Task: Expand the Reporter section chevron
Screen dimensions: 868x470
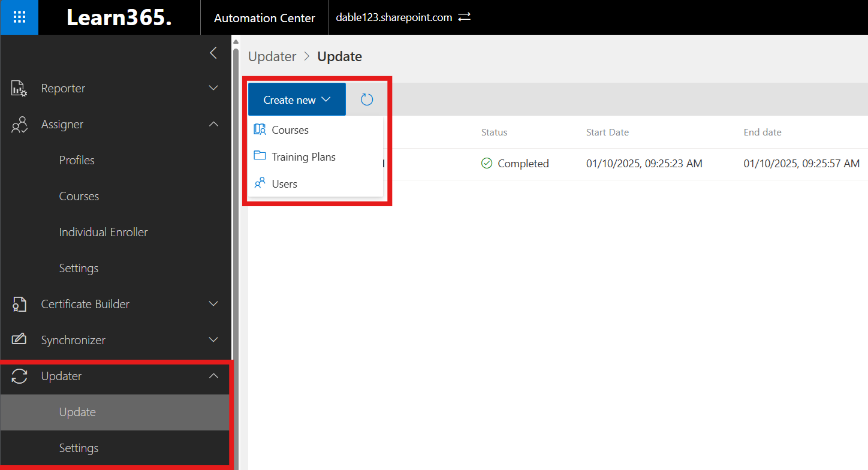Action: (213, 88)
